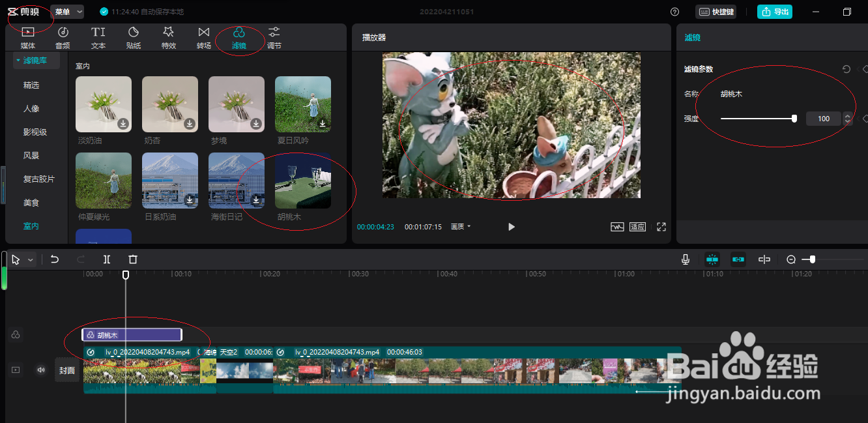
Task: Download the 奶杏 filter via arrow icon
Action: coord(190,124)
